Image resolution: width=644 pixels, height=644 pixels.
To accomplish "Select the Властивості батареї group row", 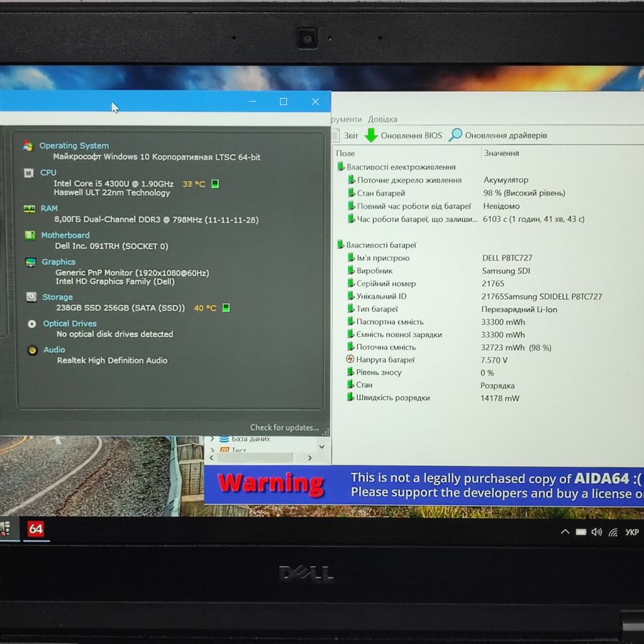I will click(x=376, y=245).
